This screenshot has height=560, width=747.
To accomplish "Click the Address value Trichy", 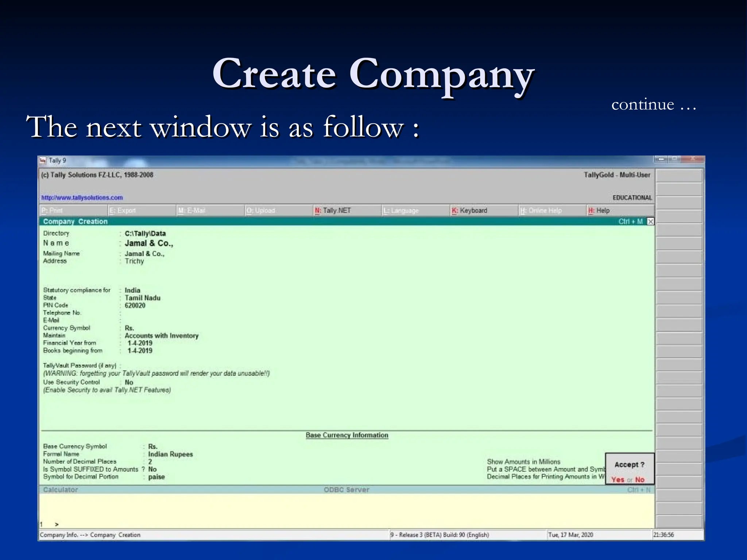I will pyautogui.click(x=134, y=261).
